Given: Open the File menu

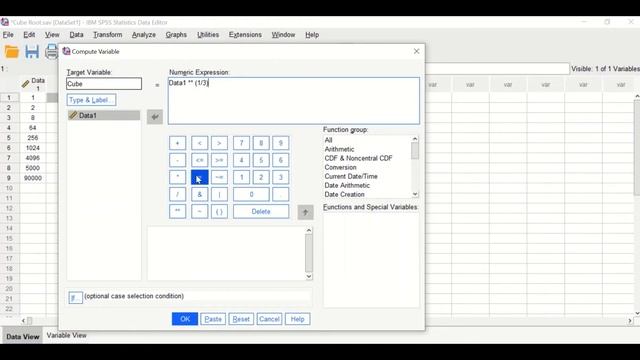Looking at the screenshot, I should [8, 35].
